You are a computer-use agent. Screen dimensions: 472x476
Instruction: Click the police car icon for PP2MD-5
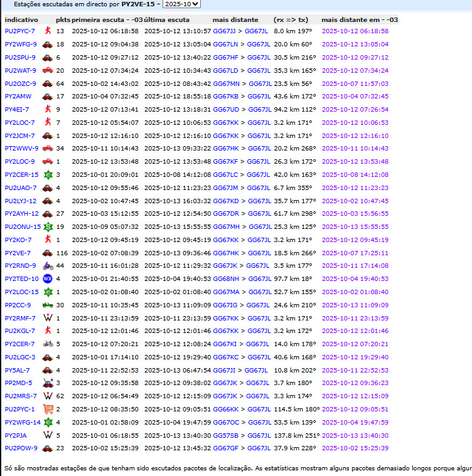(48, 383)
